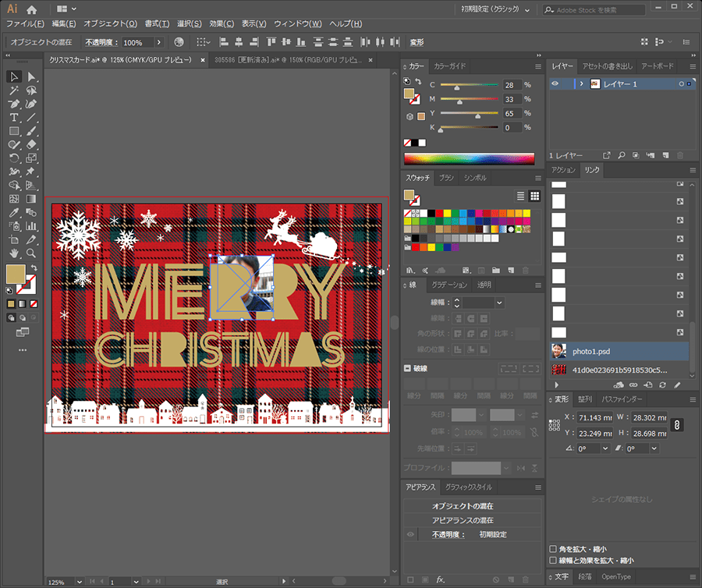Switch to the パスファインダー tab
The width and height of the screenshot is (702, 588).
click(x=622, y=398)
